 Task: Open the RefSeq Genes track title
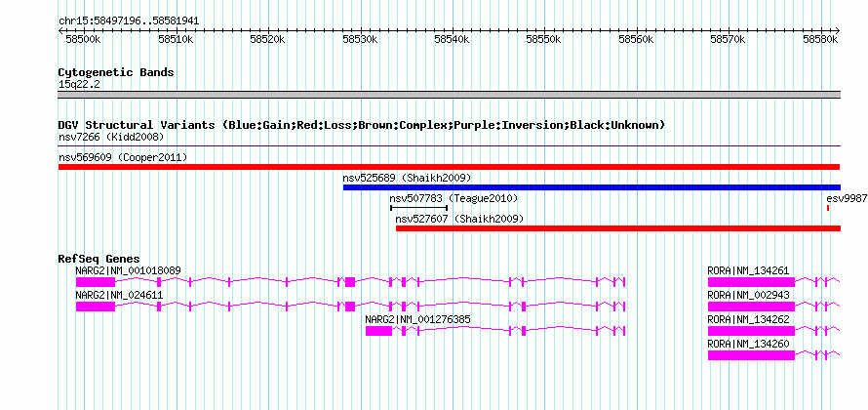click(x=99, y=259)
